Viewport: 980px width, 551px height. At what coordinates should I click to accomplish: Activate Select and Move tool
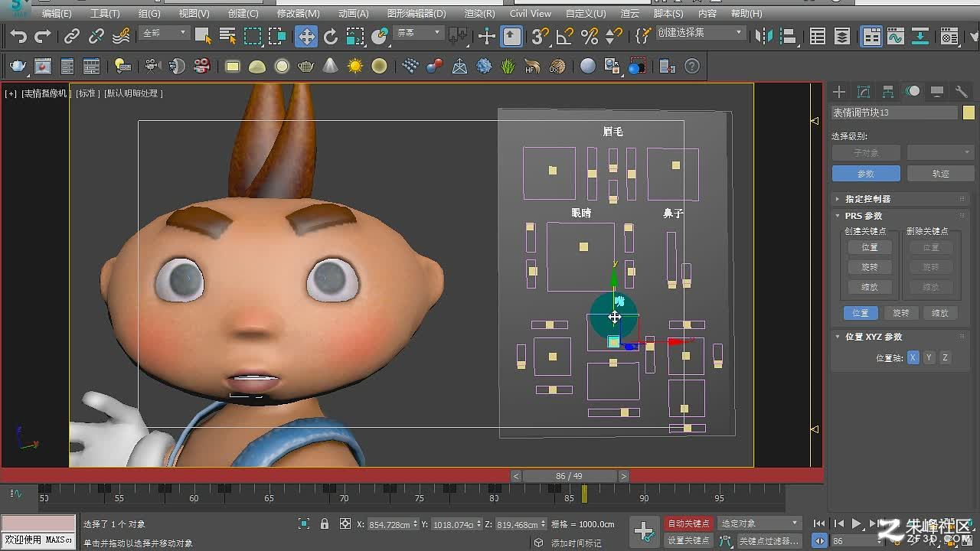305,36
